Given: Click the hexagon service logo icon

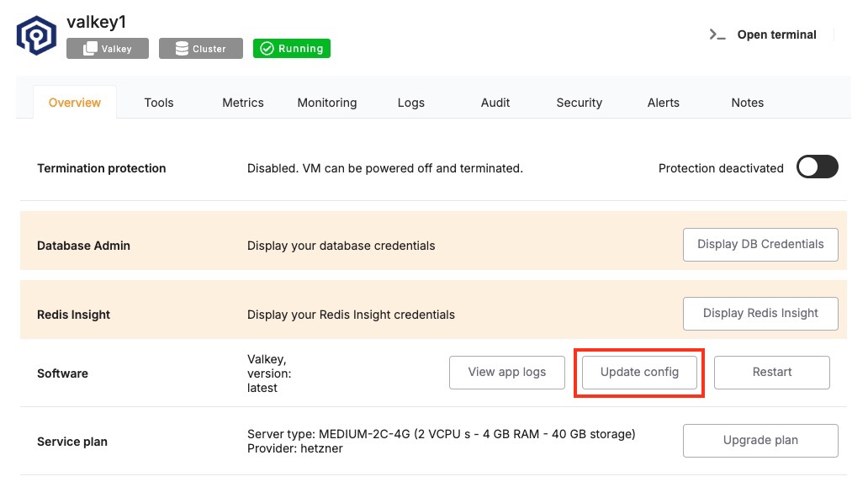Looking at the screenshot, I should 36,36.
